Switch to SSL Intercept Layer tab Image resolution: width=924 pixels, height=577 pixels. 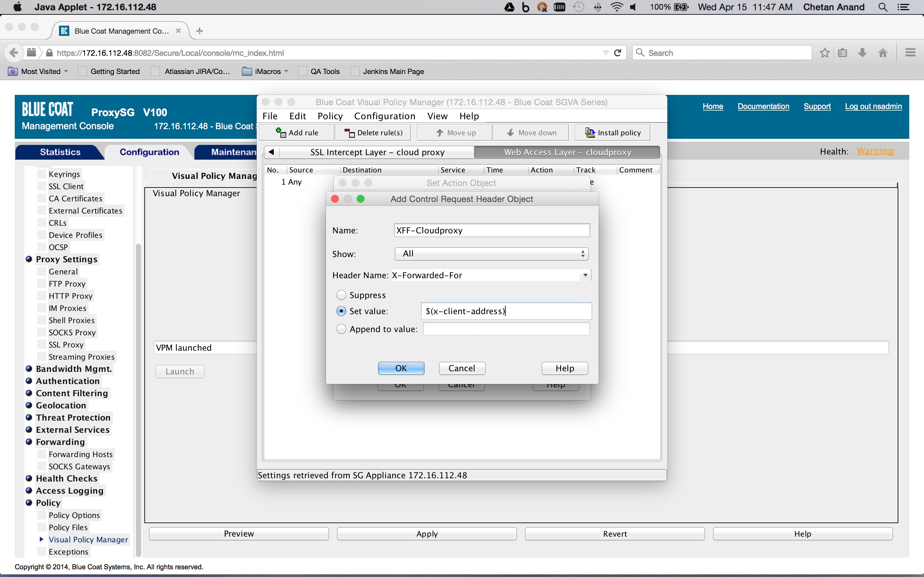click(x=377, y=152)
